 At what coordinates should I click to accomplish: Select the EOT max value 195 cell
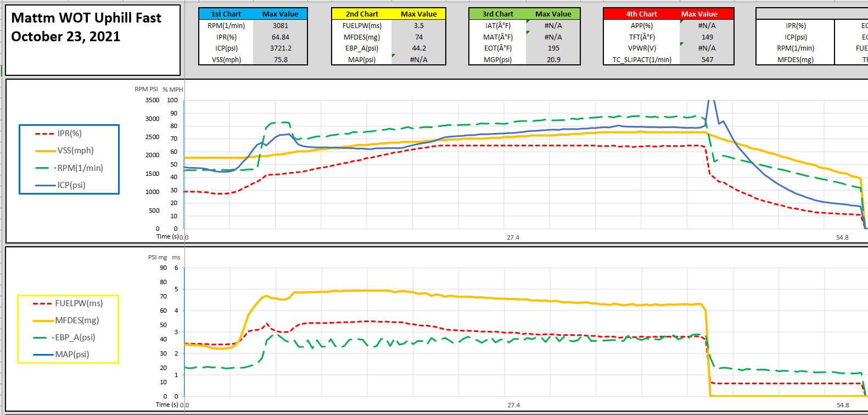pos(553,48)
